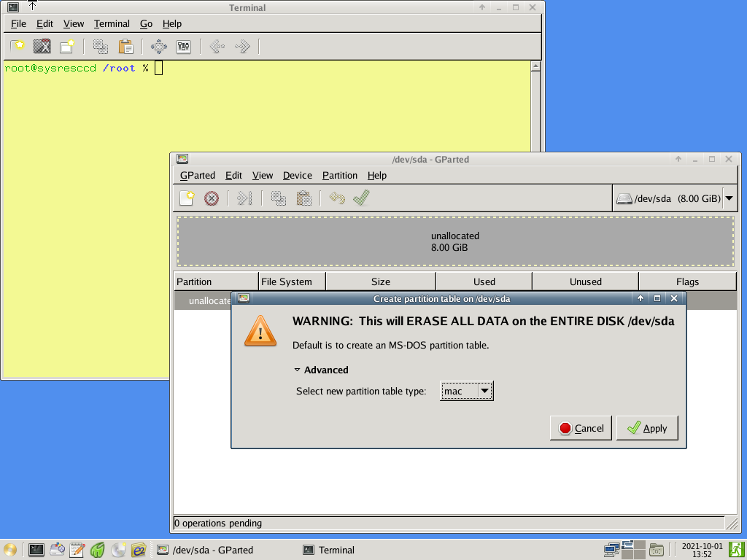Click the Size column header
This screenshot has height=560, width=747.
(381, 281)
